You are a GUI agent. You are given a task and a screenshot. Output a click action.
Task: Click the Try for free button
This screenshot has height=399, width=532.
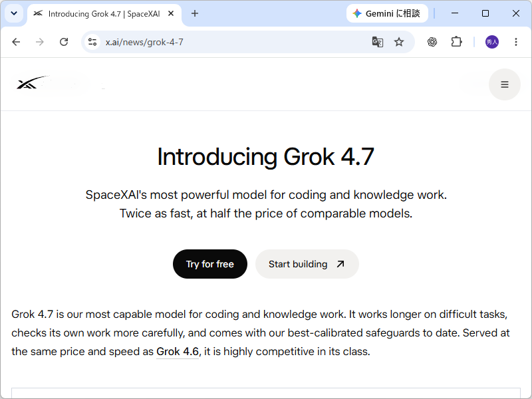[210, 264]
